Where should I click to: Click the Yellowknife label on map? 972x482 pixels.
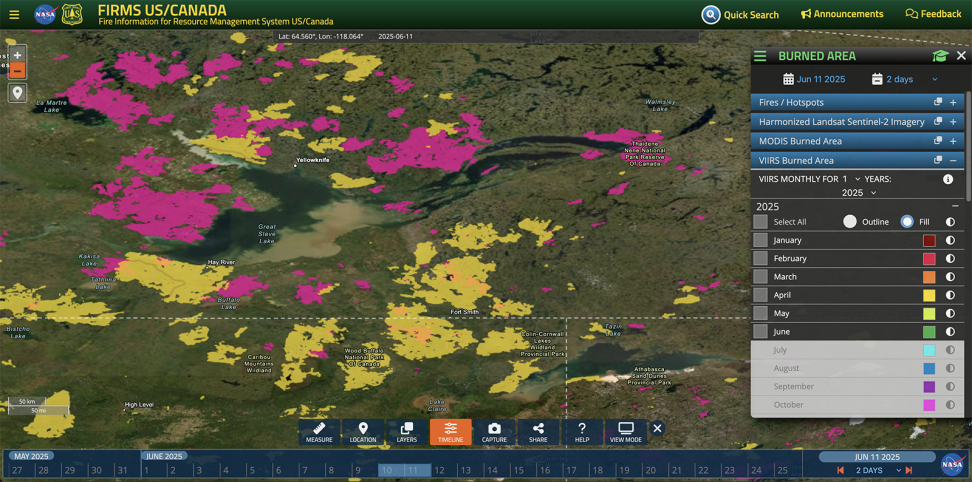(x=313, y=160)
